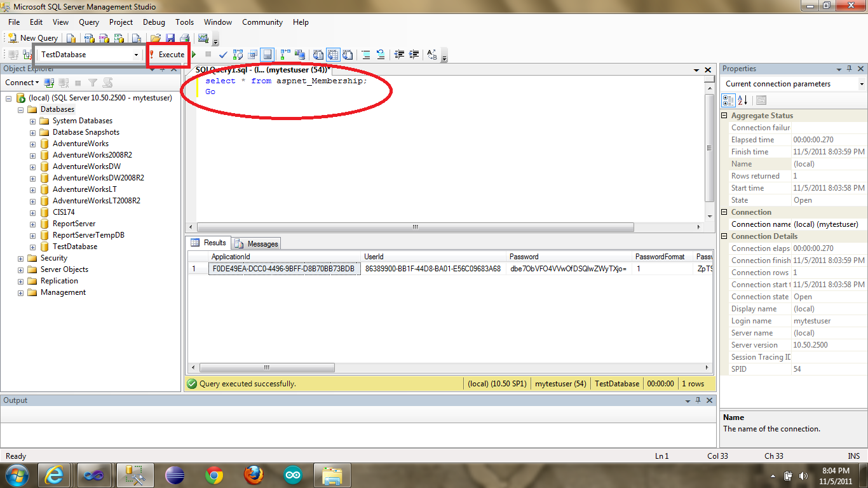Print the query using the printer icon

click(x=185, y=38)
